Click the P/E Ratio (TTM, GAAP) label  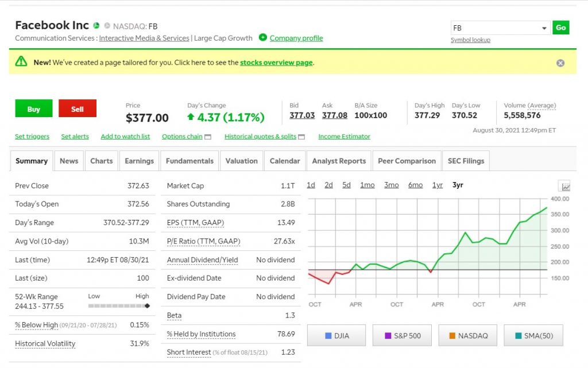click(204, 241)
